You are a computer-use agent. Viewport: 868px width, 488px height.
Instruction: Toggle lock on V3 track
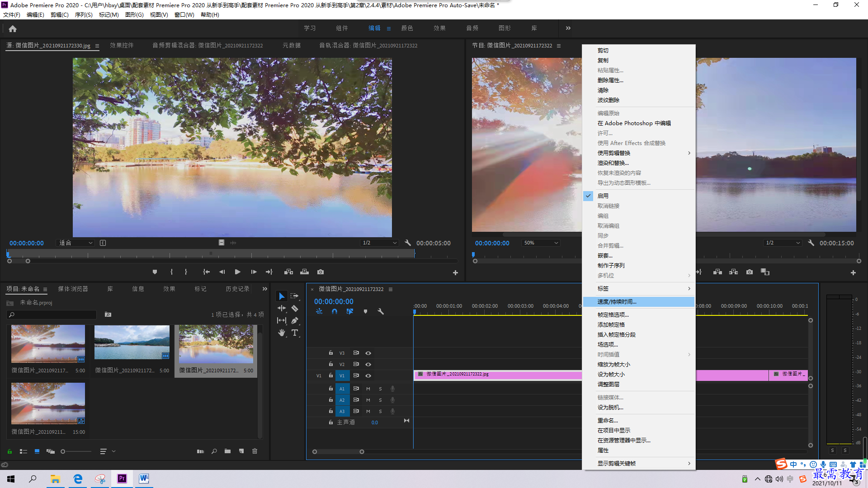click(331, 353)
